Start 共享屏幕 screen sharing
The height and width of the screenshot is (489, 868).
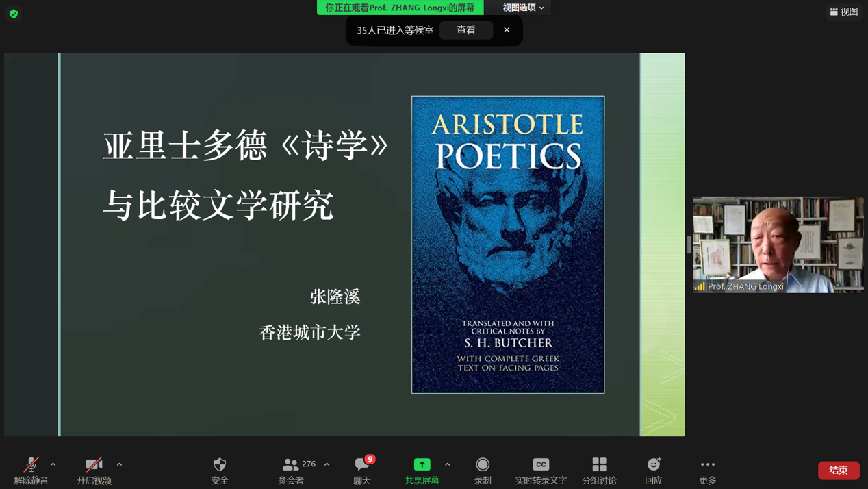coord(422,471)
